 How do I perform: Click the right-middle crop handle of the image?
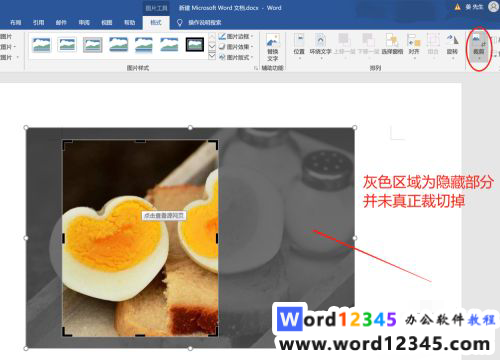(x=217, y=238)
